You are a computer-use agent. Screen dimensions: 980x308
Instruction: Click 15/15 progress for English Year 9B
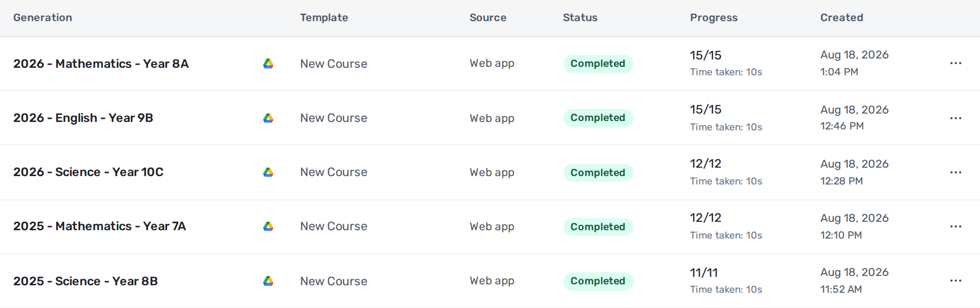(706, 110)
